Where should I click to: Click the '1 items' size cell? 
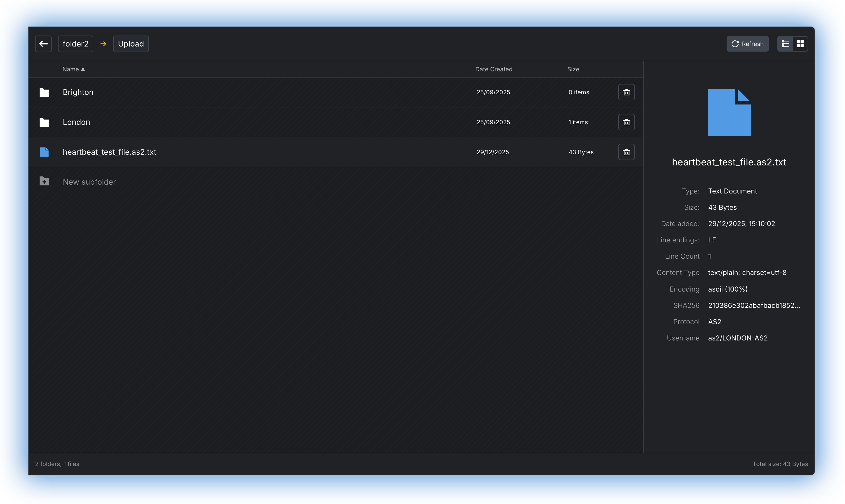pyautogui.click(x=578, y=122)
